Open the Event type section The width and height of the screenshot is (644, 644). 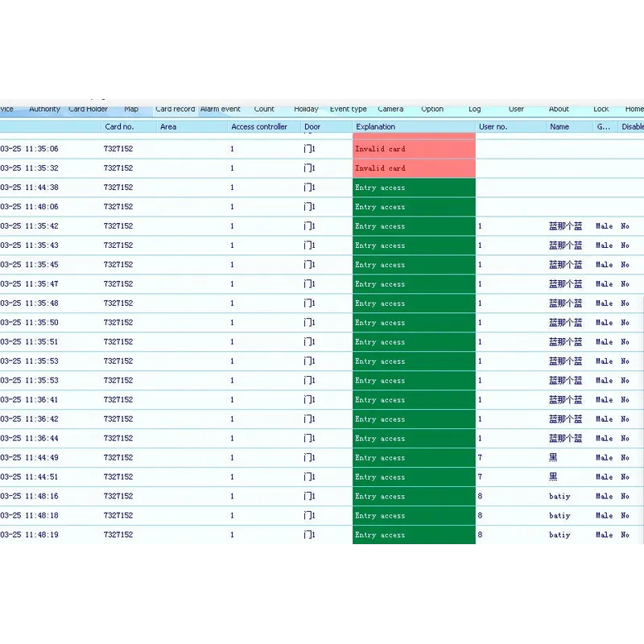(x=348, y=109)
